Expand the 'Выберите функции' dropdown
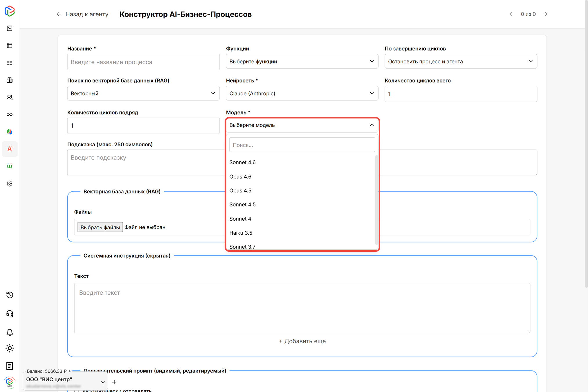Image resolution: width=588 pixels, height=392 pixels. pyautogui.click(x=302, y=61)
